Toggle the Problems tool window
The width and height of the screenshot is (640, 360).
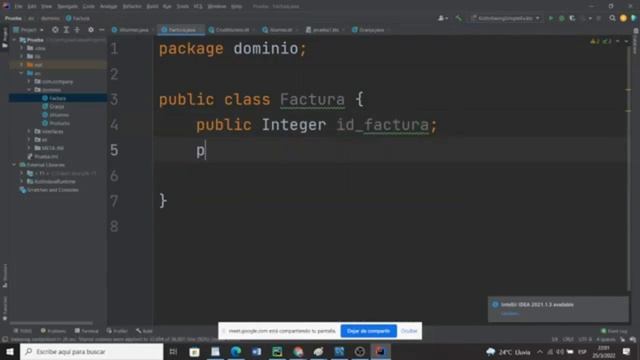coord(53,331)
